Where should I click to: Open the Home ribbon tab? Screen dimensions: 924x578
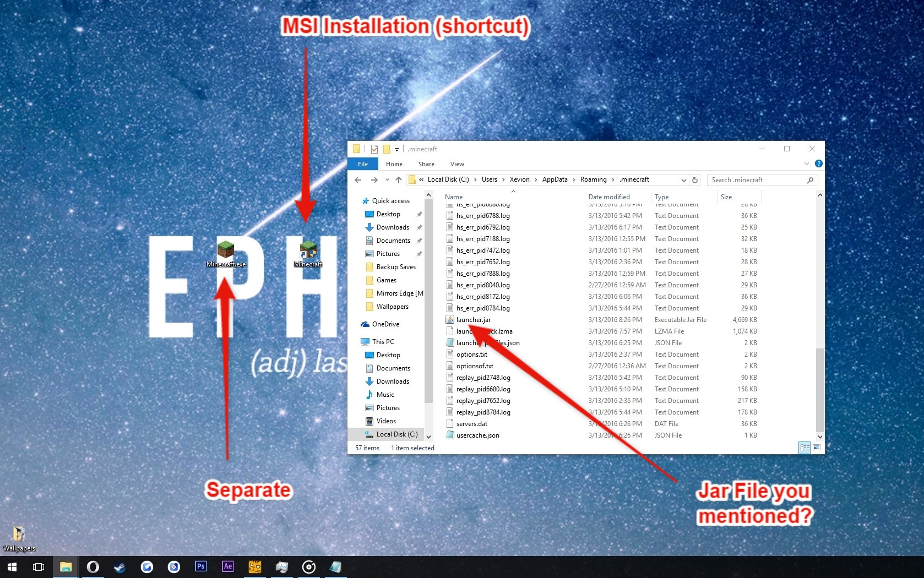click(394, 164)
